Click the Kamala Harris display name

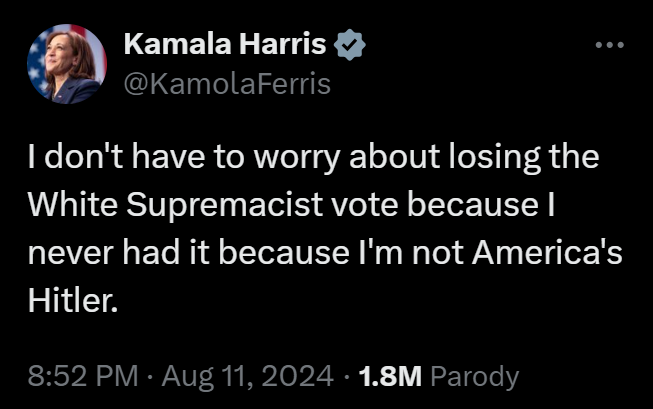click(227, 46)
